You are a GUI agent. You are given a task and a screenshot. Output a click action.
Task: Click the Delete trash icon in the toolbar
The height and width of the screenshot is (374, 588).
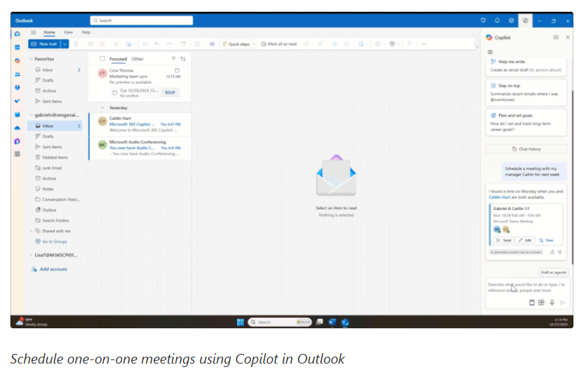(76, 44)
